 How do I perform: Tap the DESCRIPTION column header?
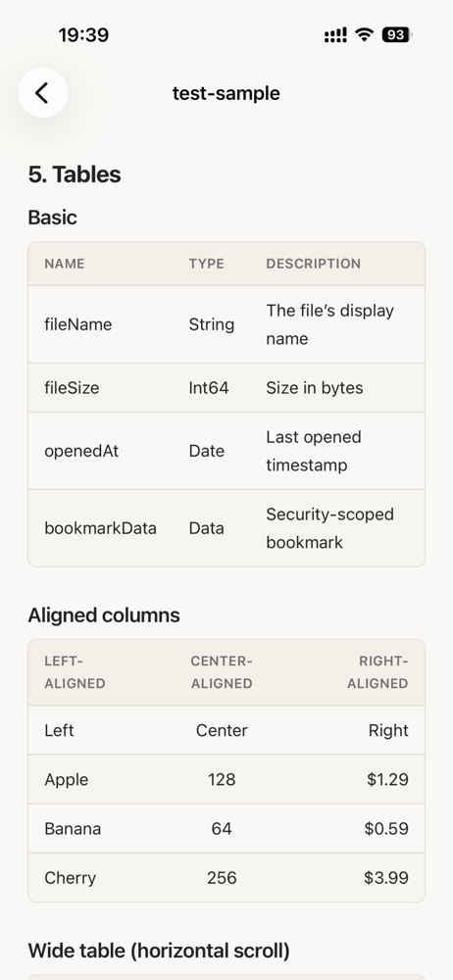click(x=314, y=264)
